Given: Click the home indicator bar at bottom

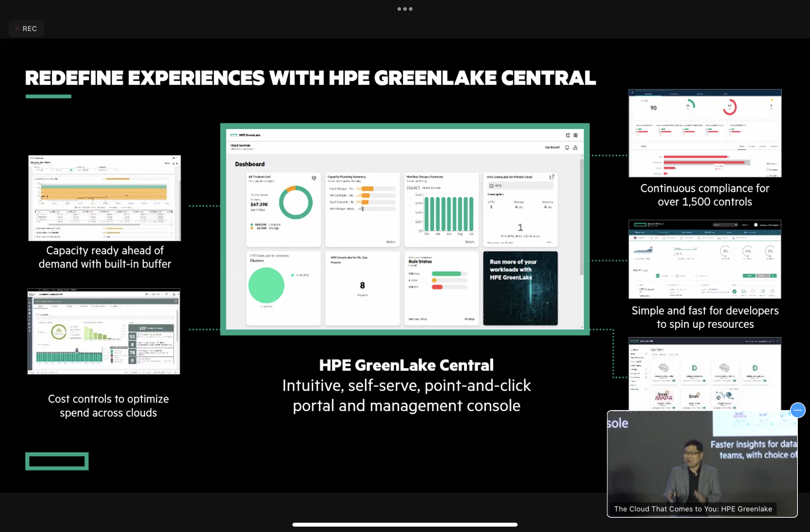Looking at the screenshot, I should tap(405, 524).
